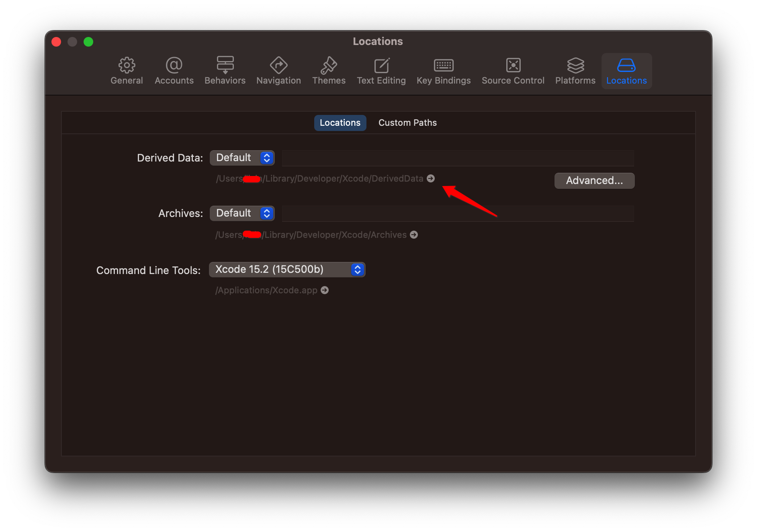
Task: Open the Text Editing settings pane
Action: (x=381, y=71)
